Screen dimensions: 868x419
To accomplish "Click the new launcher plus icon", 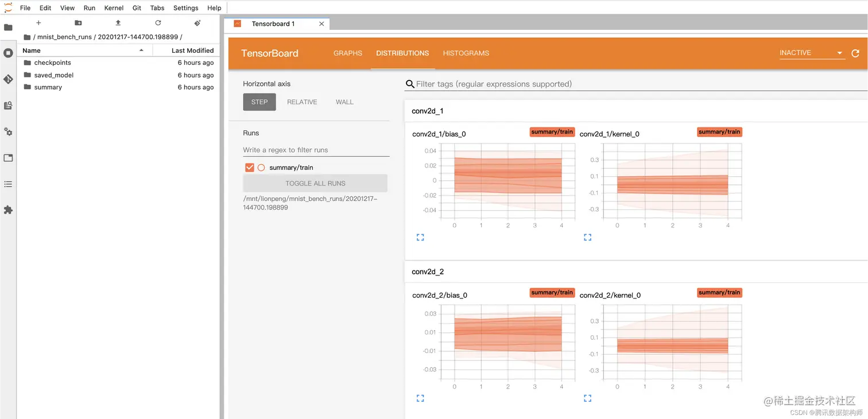I will 38,23.
